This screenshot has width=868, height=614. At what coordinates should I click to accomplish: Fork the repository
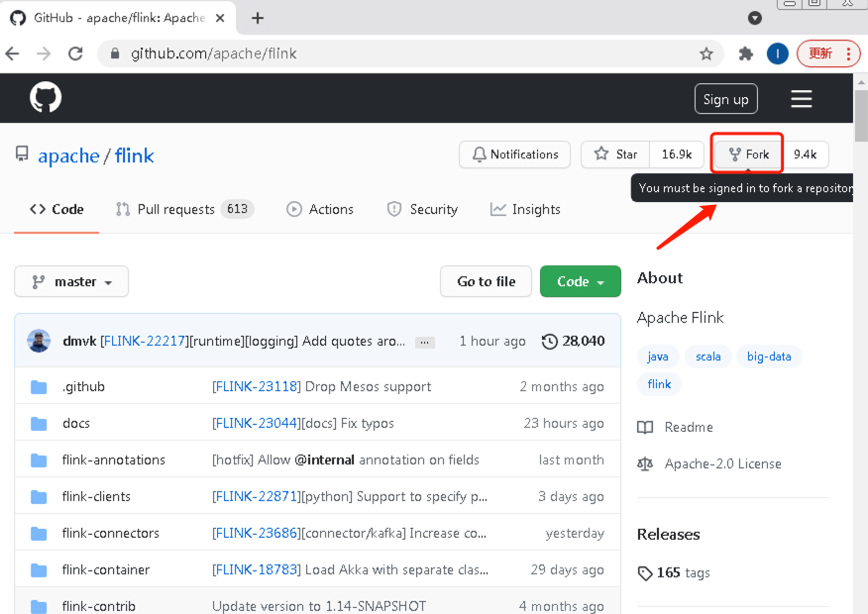(748, 154)
